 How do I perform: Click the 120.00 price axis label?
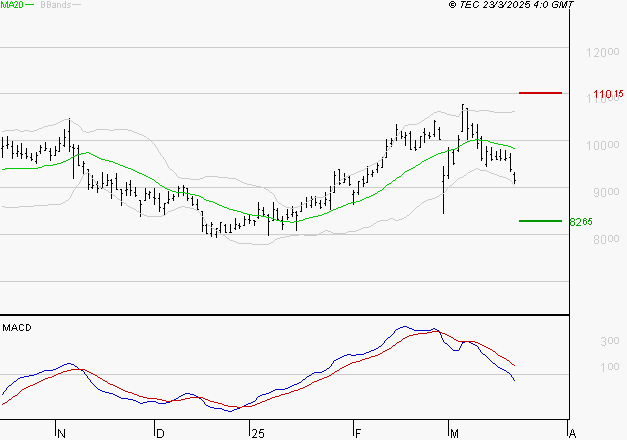coord(603,52)
